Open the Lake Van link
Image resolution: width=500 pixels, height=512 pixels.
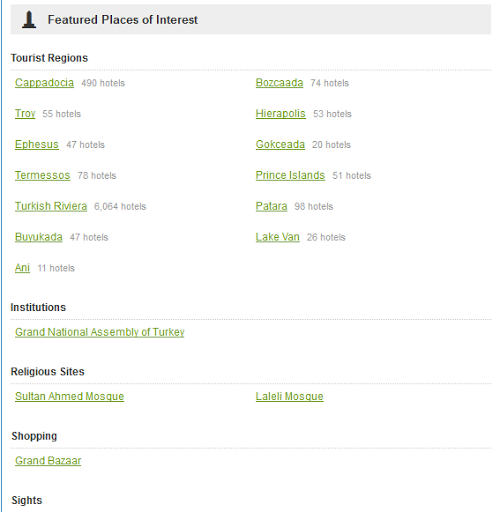pyautogui.click(x=278, y=237)
